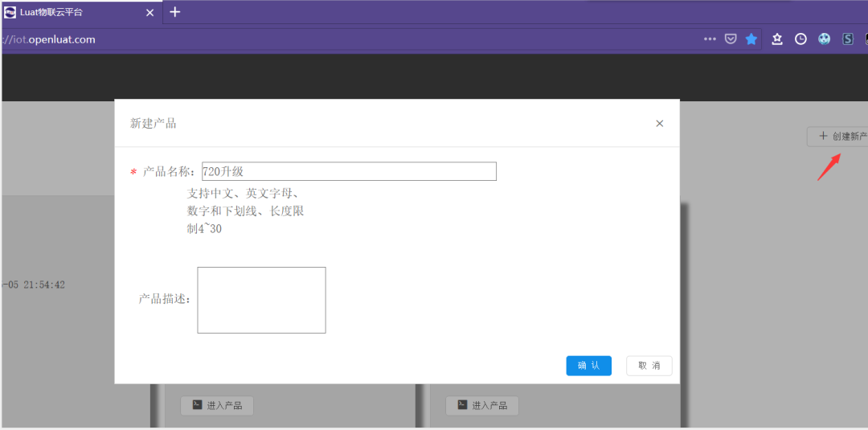The height and width of the screenshot is (430, 868).
Task: Open the page actions three-dots menu
Action: click(710, 39)
